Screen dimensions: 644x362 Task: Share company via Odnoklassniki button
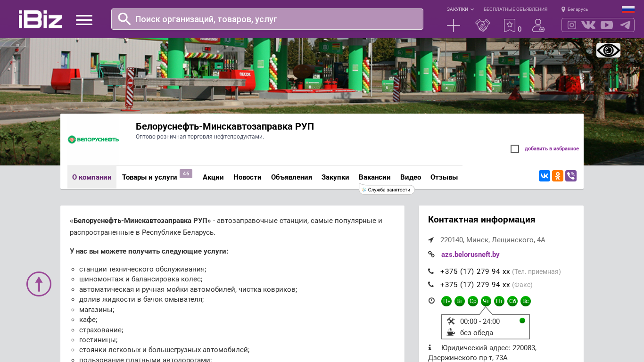pyautogui.click(x=558, y=176)
